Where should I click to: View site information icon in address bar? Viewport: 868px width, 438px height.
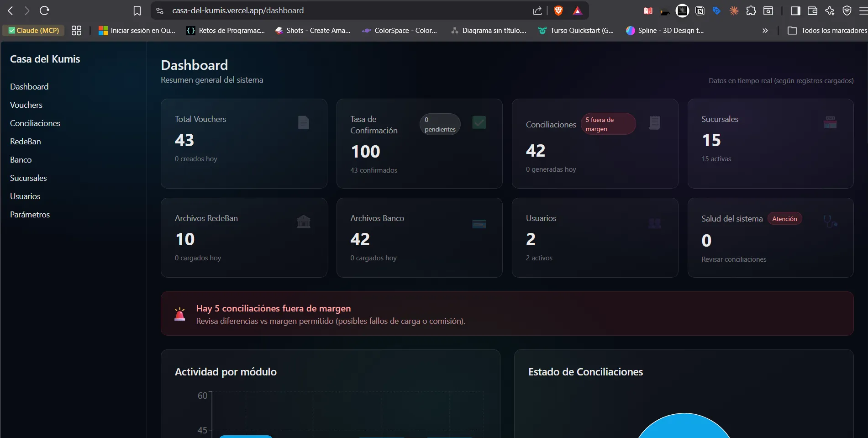pos(160,11)
